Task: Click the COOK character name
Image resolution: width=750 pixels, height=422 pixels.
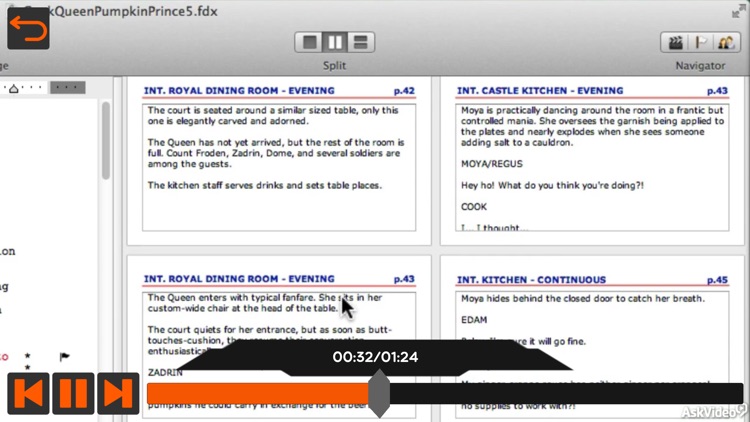Action: pyautogui.click(x=474, y=207)
